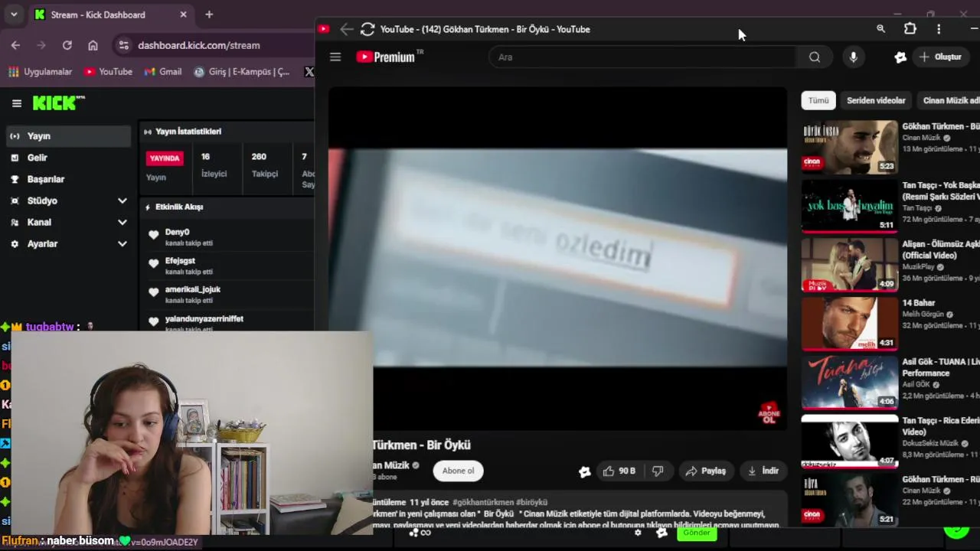Open the Yayın section in Kick sidebar
The height and width of the screenshot is (551, 980).
click(69, 136)
